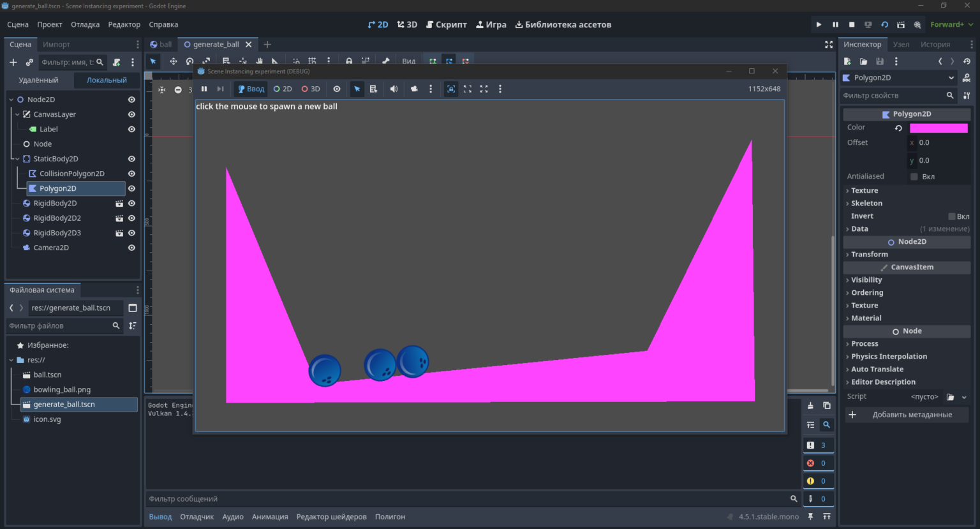Screen dimensions: 980x529
Task: Open the Inspector property tools icon
Action: (x=967, y=95)
